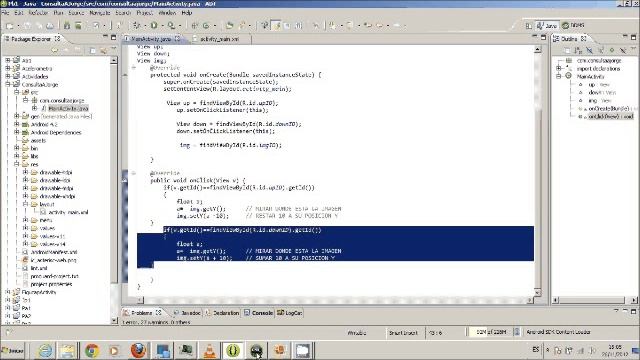Click the editor scroll up arrow
The image size is (640, 360).
coord(538,49)
